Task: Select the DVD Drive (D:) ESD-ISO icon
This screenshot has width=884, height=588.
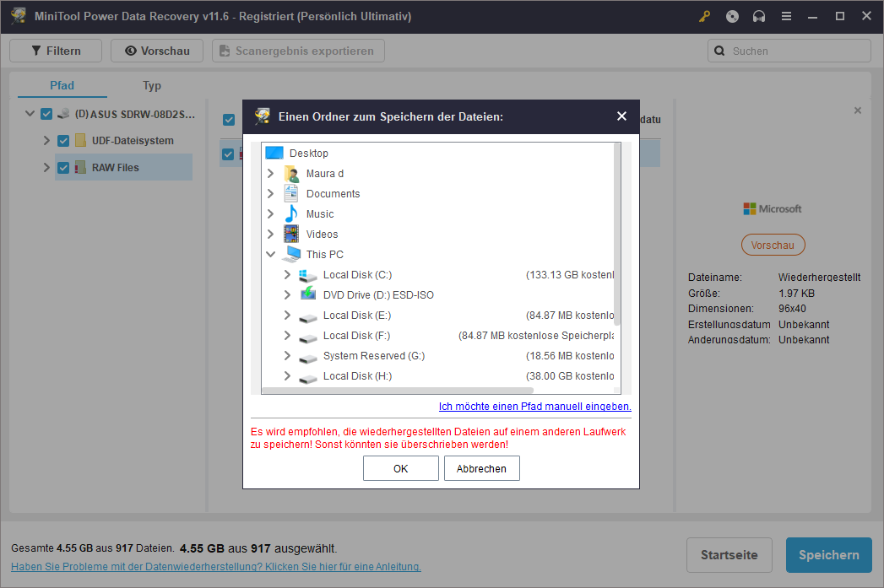Action: (309, 294)
